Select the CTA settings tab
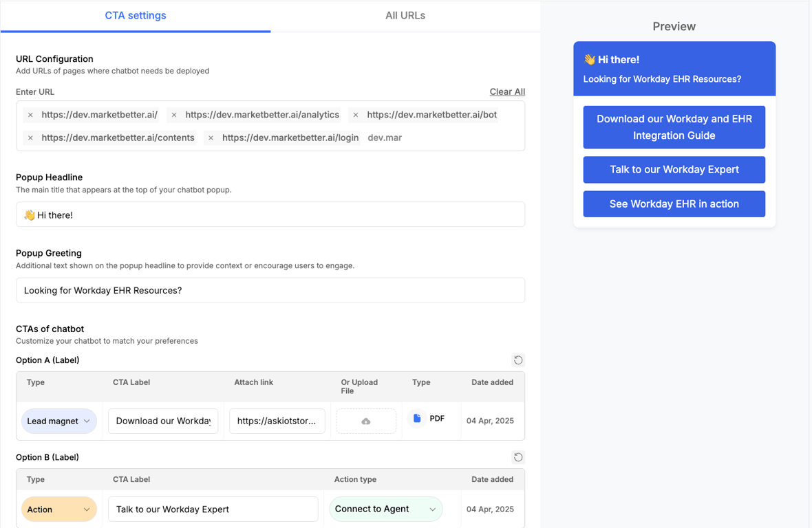Screen dimensions: 812x528 [x=135, y=15]
